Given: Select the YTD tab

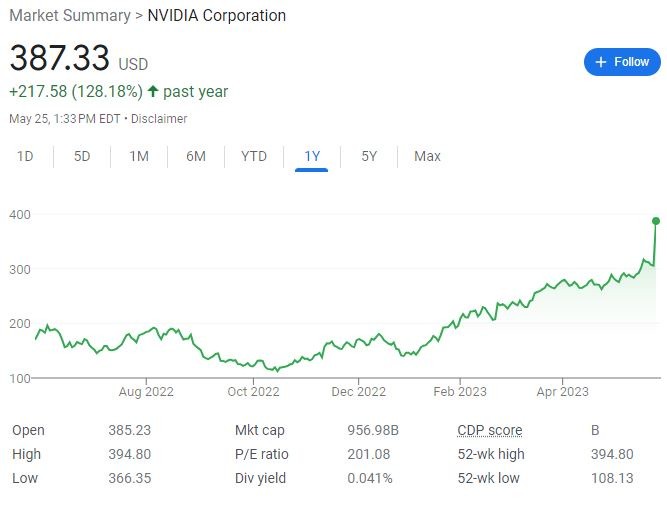Looking at the screenshot, I should 254,156.
